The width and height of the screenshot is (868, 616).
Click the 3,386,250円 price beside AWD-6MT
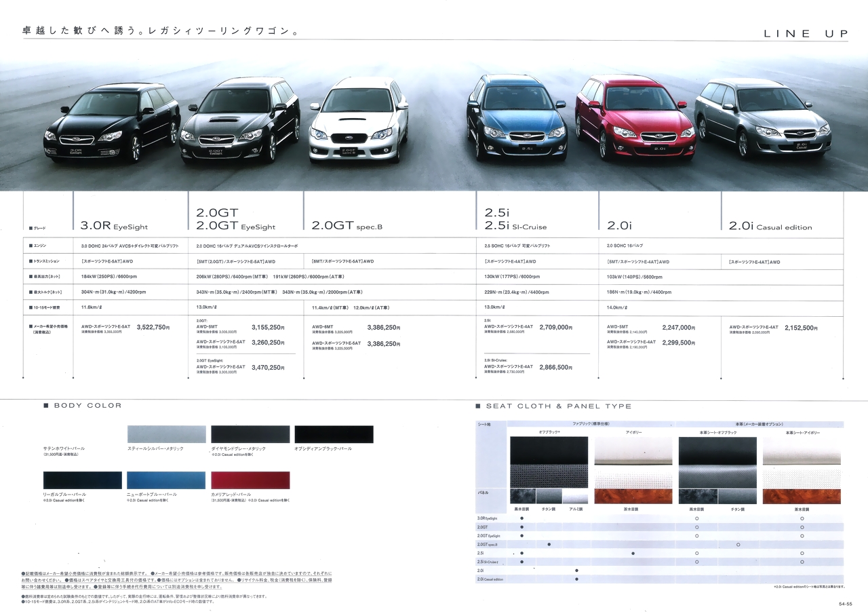(x=384, y=327)
